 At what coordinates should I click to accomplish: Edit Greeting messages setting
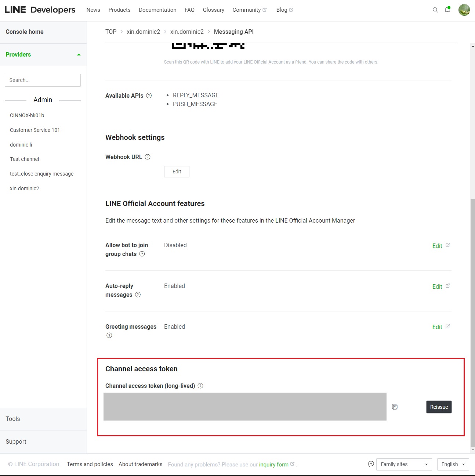[437, 327]
